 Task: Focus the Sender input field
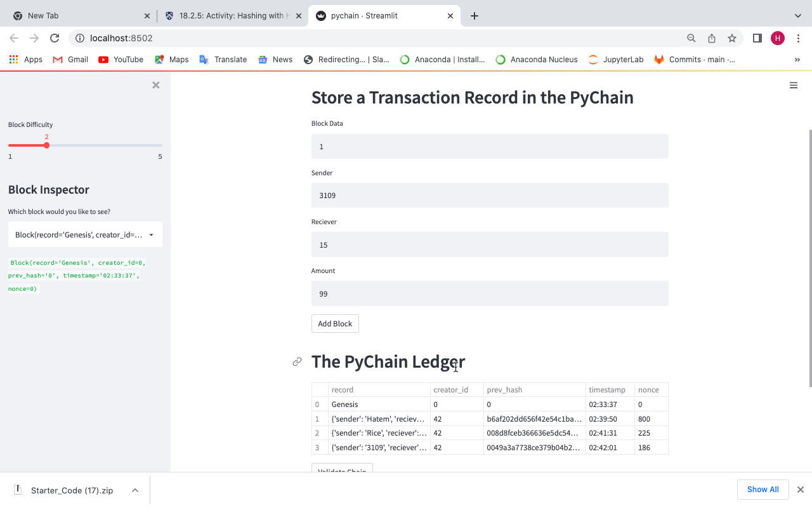(490, 195)
